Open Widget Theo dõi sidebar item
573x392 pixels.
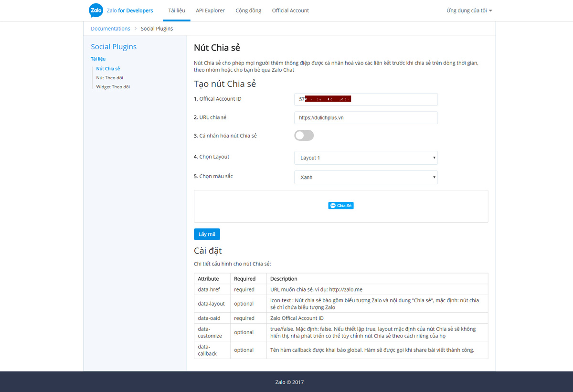point(113,87)
